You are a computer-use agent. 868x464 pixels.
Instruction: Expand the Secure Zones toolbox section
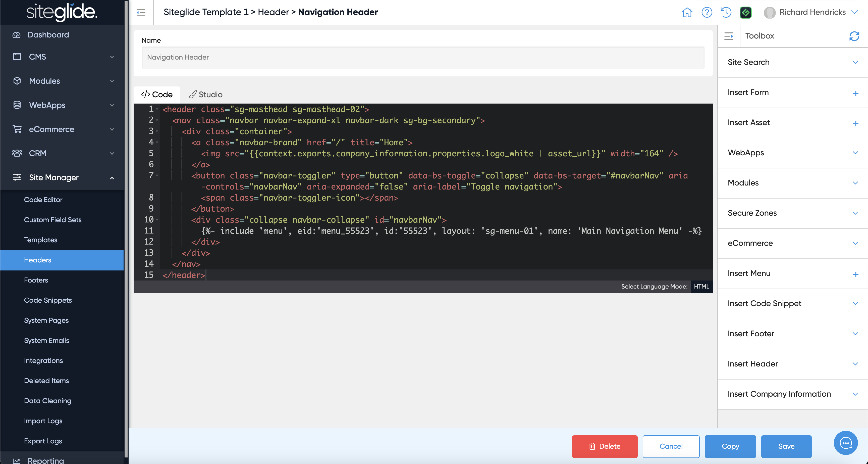tap(855, 213)
